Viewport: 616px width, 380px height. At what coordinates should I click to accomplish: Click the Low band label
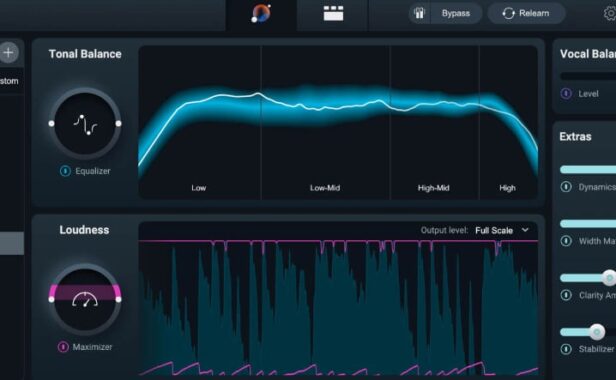(198, 188)
